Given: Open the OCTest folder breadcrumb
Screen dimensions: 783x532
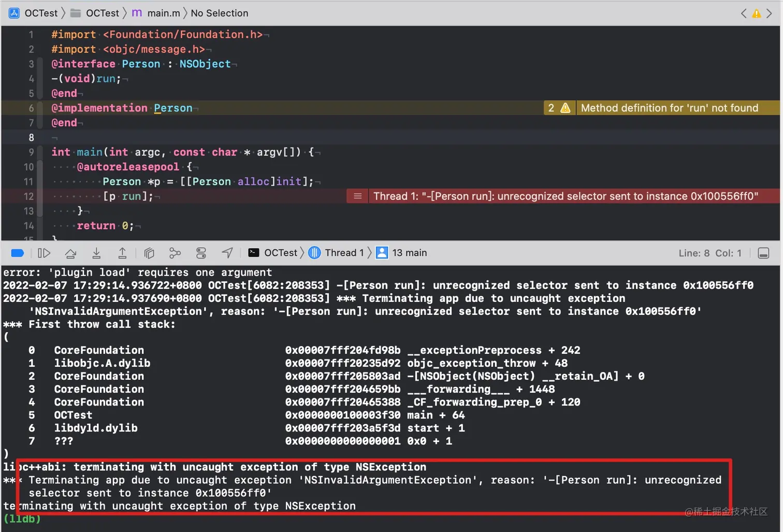Looking at the screenshot, I should pos(95,13).
